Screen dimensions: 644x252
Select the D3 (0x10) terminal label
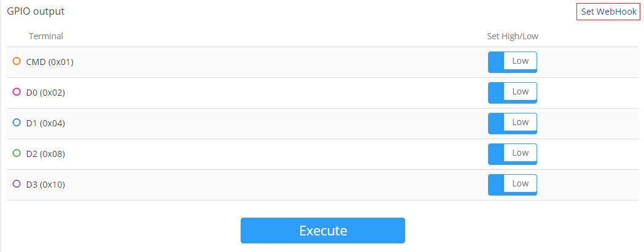point(45,185)
